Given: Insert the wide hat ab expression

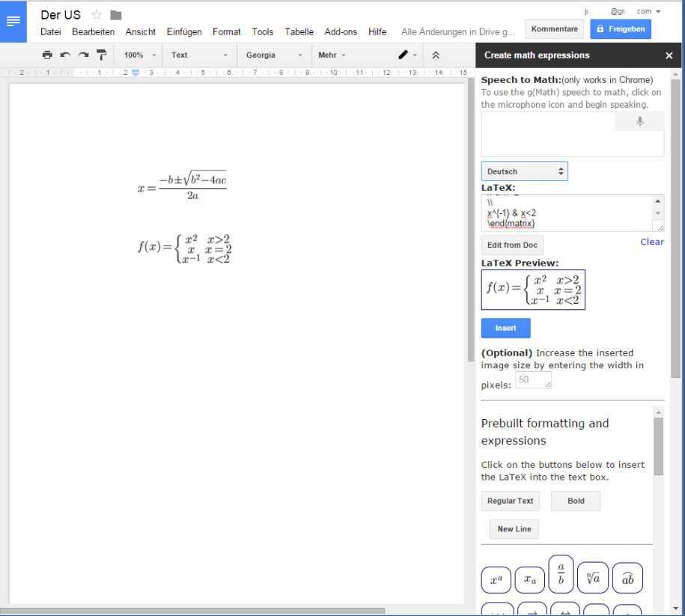Looking at the screenshot, I should (627, 577).
